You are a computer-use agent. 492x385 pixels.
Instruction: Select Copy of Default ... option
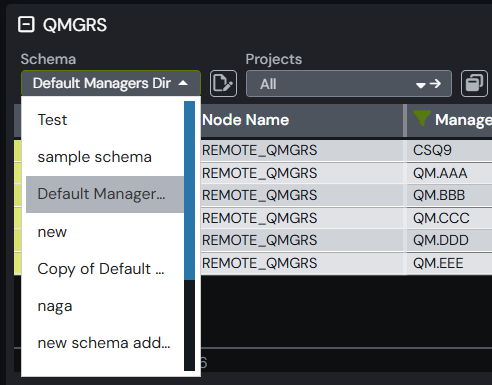click(x=105, y=269)
